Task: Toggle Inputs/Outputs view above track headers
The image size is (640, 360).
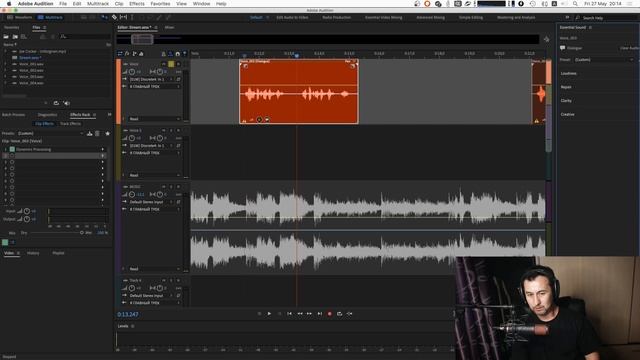Action: click(120, 53)
